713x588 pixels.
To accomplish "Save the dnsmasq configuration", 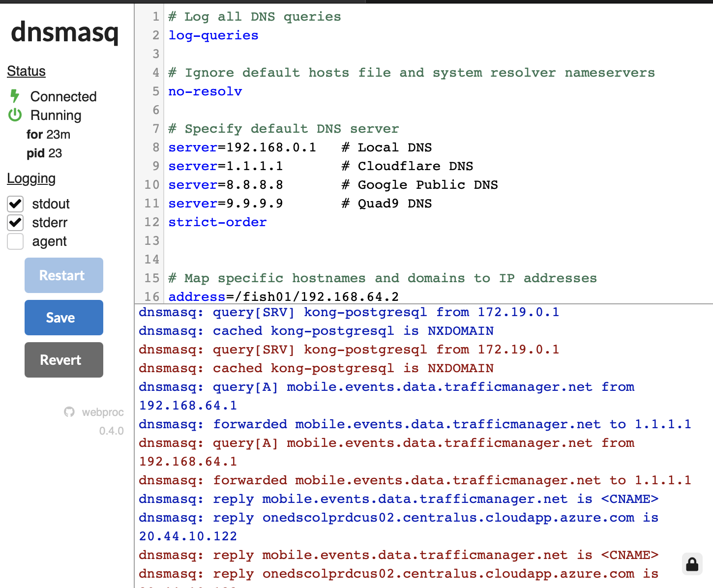I will click(63, 318).
